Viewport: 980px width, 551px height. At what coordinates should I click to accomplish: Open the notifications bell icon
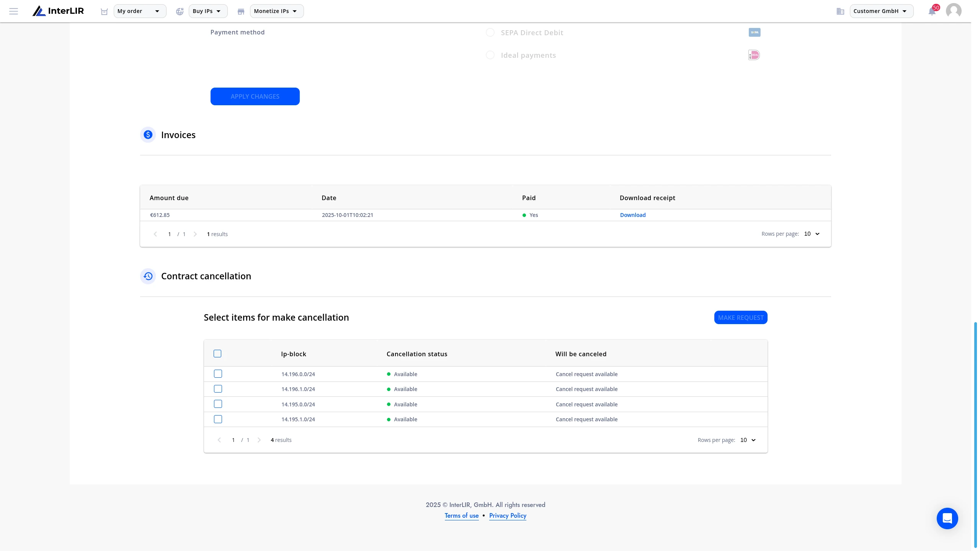(x=932, y=11)
